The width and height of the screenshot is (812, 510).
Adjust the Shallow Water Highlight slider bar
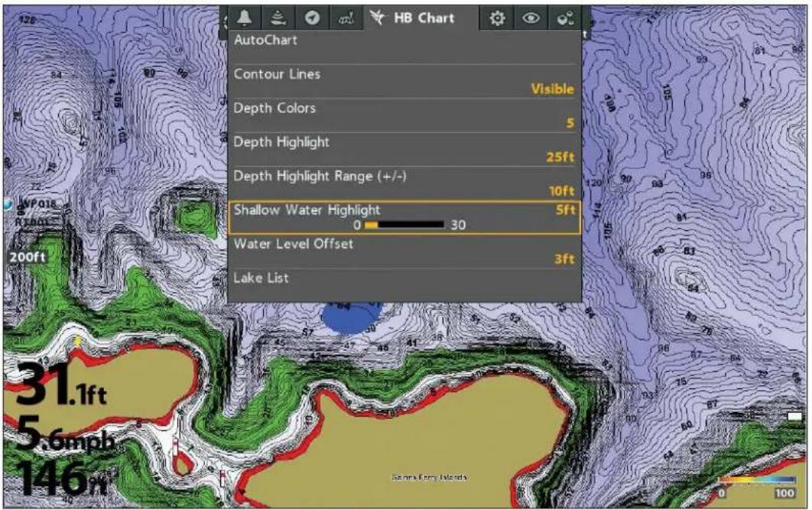point(404,225)
